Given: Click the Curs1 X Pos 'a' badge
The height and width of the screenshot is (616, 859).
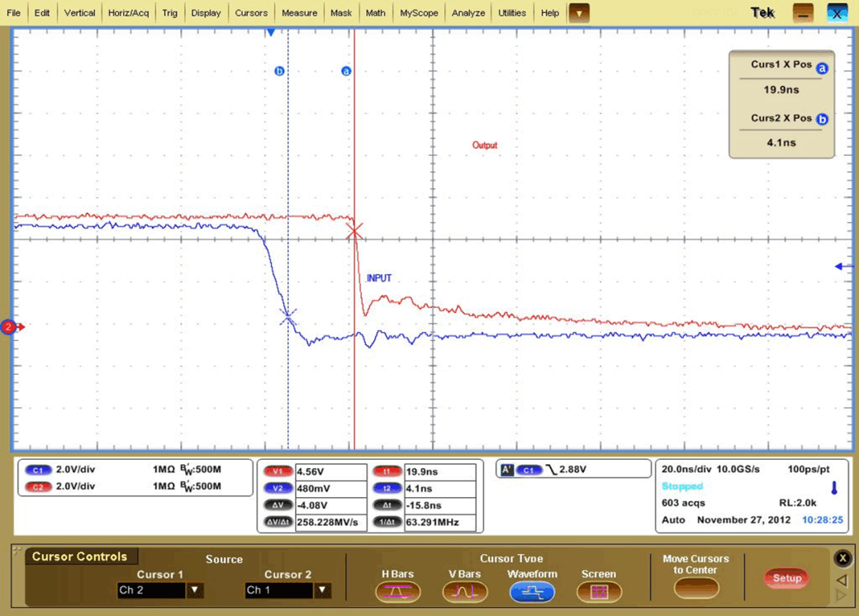Looking at the screenshot, I should tap(822, 69).
